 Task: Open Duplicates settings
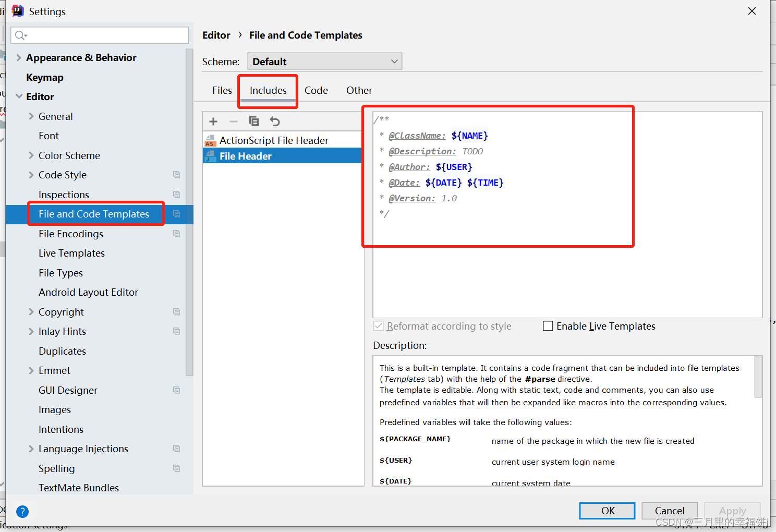pos(62,351)
